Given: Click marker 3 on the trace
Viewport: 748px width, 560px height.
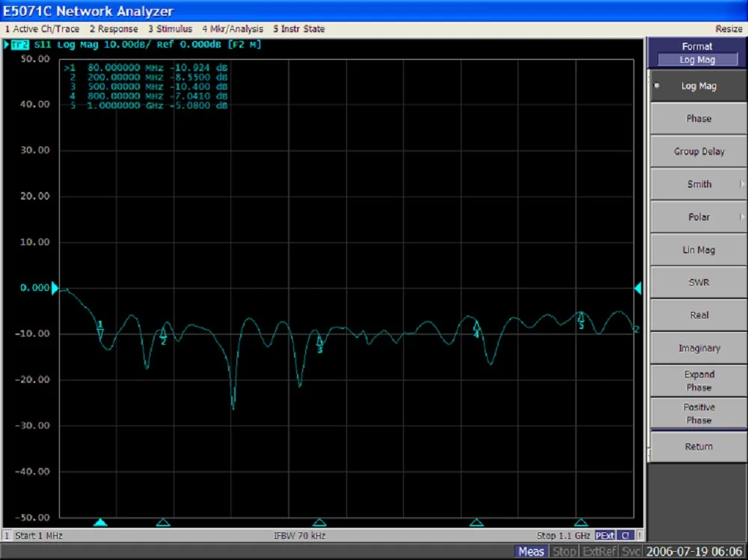Looking at the screenshot, I should 319,345.
